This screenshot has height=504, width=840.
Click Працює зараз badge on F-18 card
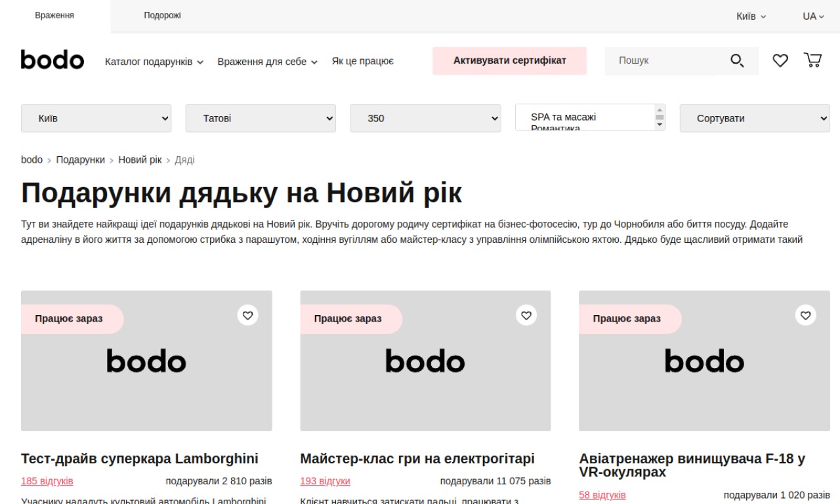[630, 319]
